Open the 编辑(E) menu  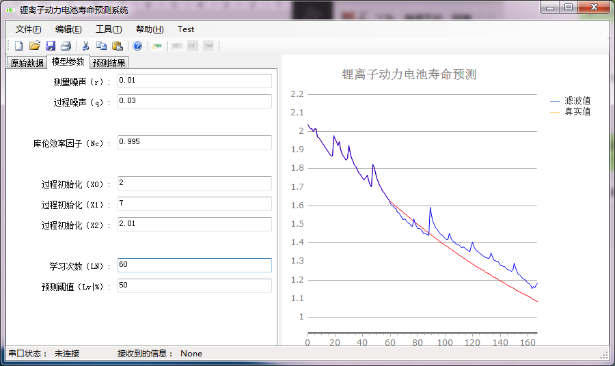pos(68,29)
